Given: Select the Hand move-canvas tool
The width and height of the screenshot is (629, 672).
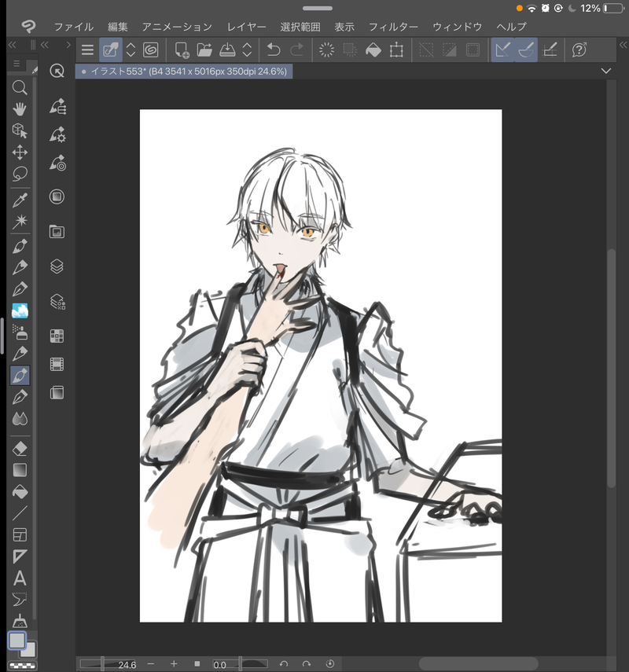Looking at the screenshot, I should click(20, 109).
